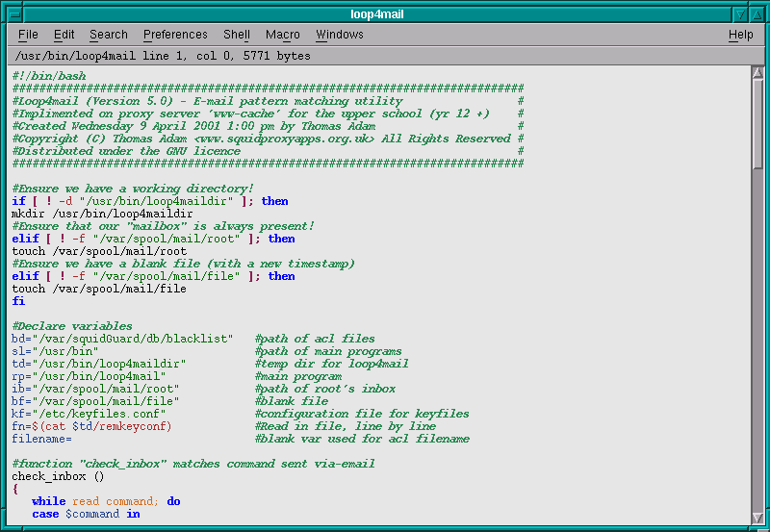Click the 'mkdir /usr/bin/loop4maildir' line

pos(95,214)
